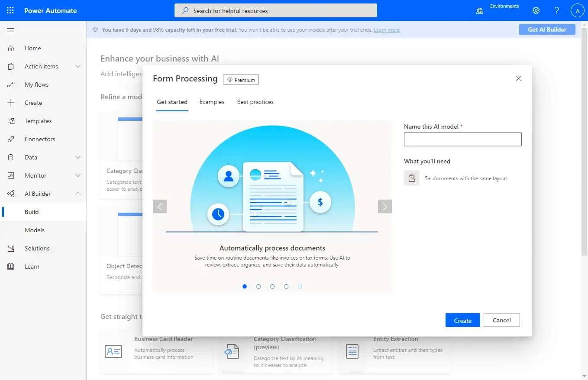Click the documents layout icon under What you'll need

click(412, 178)
